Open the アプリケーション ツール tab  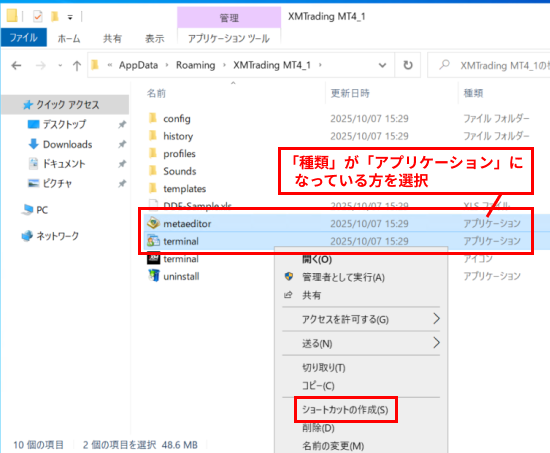(229, 38)
